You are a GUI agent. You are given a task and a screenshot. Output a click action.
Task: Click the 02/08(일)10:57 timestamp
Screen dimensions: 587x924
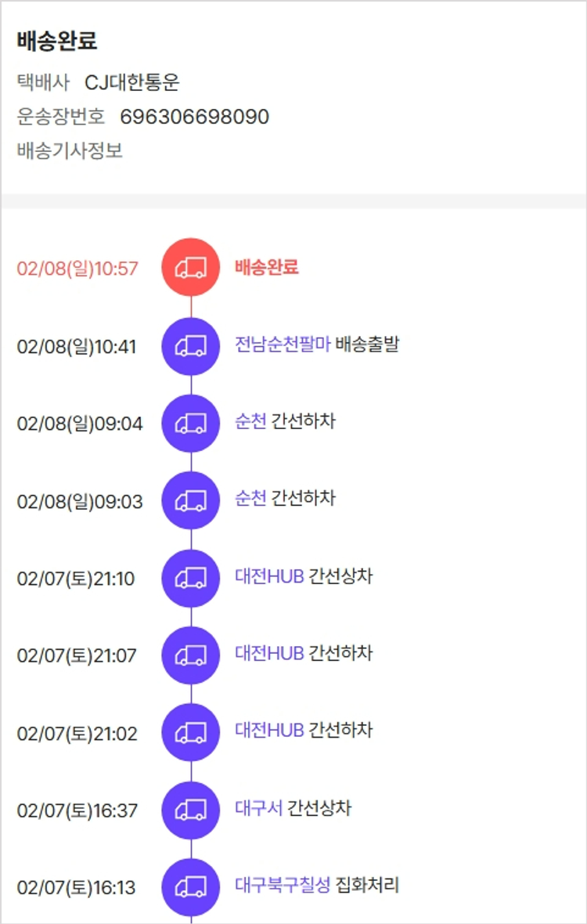[x=77, y=269]
